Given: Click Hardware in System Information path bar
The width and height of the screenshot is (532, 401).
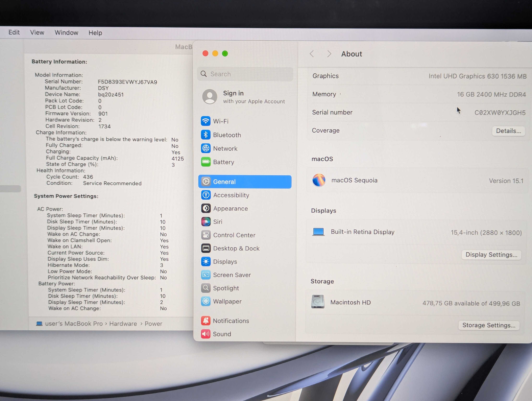Looking at the screenshot, I should click(123, 323).
